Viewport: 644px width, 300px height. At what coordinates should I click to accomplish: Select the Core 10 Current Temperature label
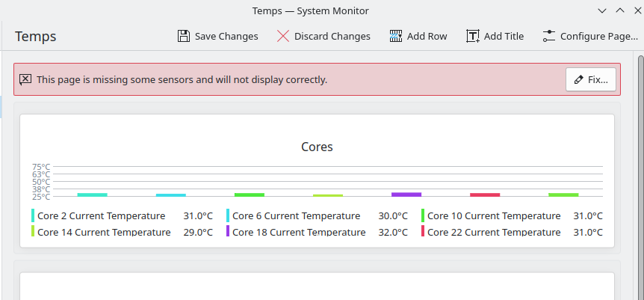pyautogui.click(x=494, y=215)
